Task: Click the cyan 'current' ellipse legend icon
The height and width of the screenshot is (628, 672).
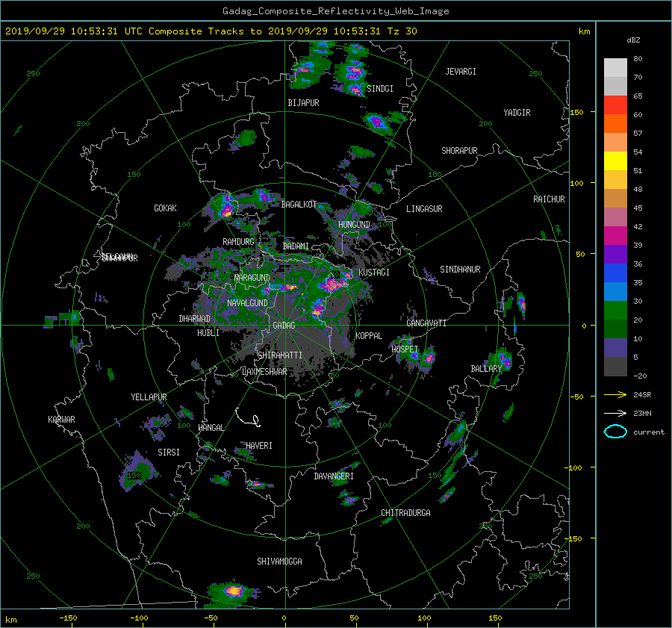Action: (615, 432)
